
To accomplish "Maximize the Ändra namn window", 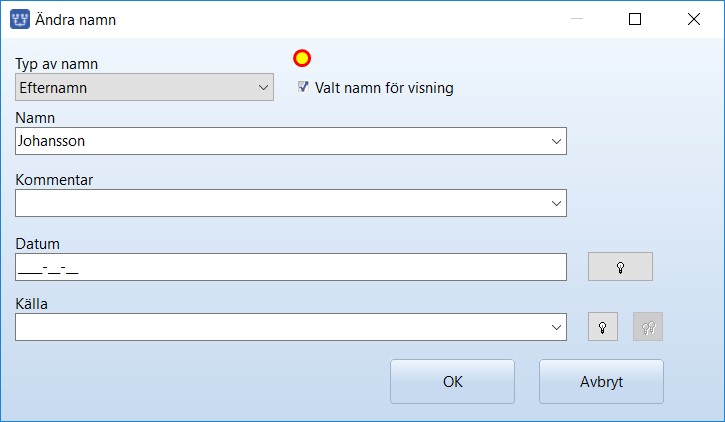I will (635, 19).
